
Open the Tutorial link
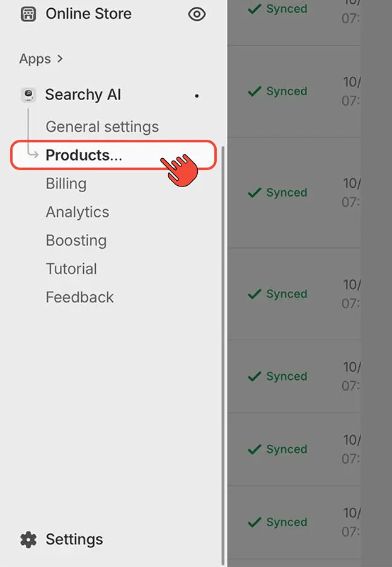point(71,269)
